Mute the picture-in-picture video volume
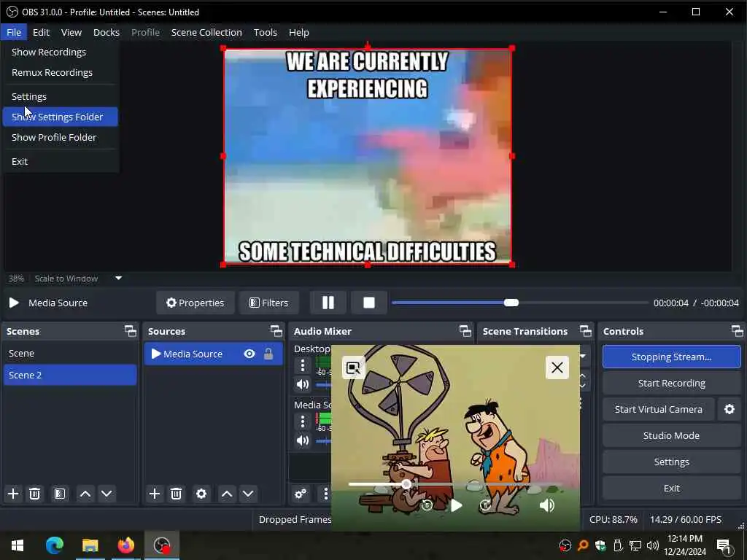The image size is (747, 560). coord(547,505)
